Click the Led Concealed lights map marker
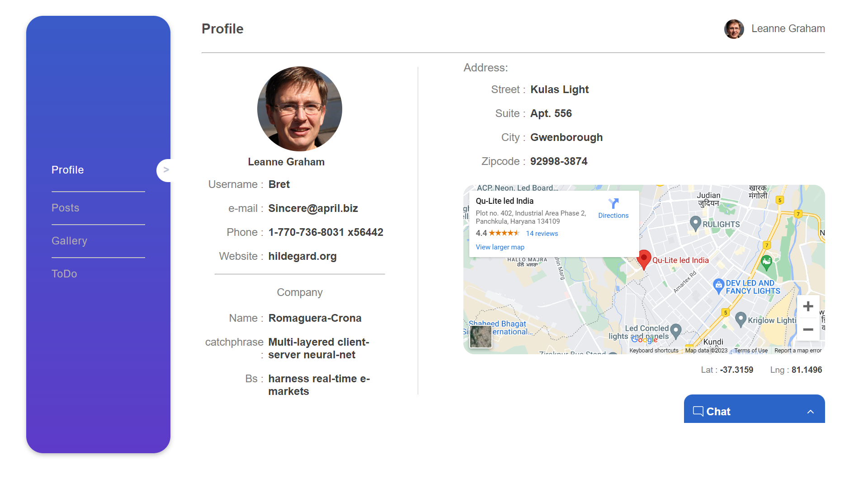This screenshot has height=488, width=868. [x=676, y=331]
